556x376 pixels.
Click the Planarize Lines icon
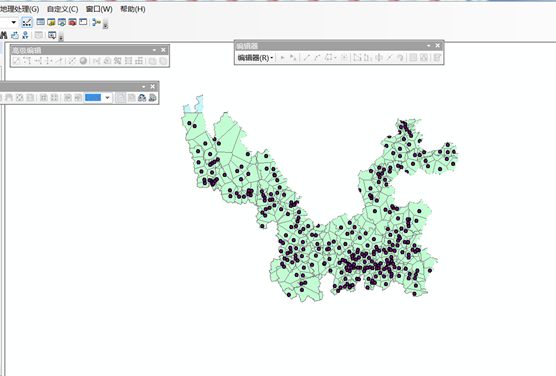tap(139, 61)
